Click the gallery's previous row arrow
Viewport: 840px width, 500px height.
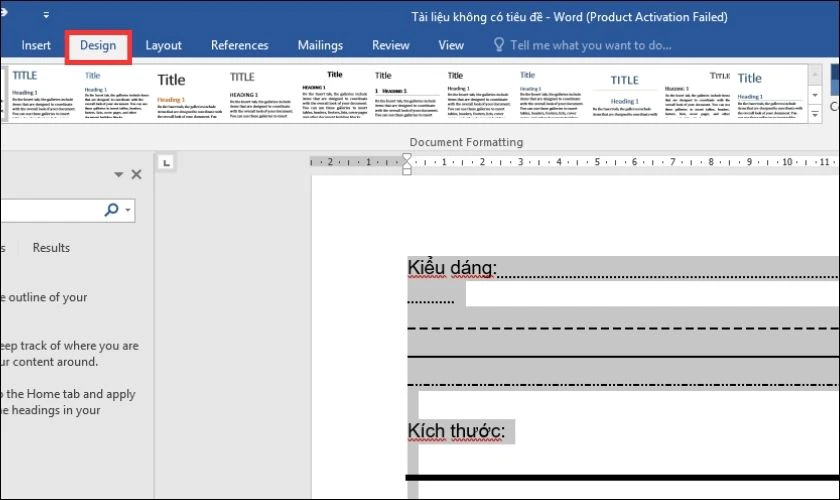815,75
